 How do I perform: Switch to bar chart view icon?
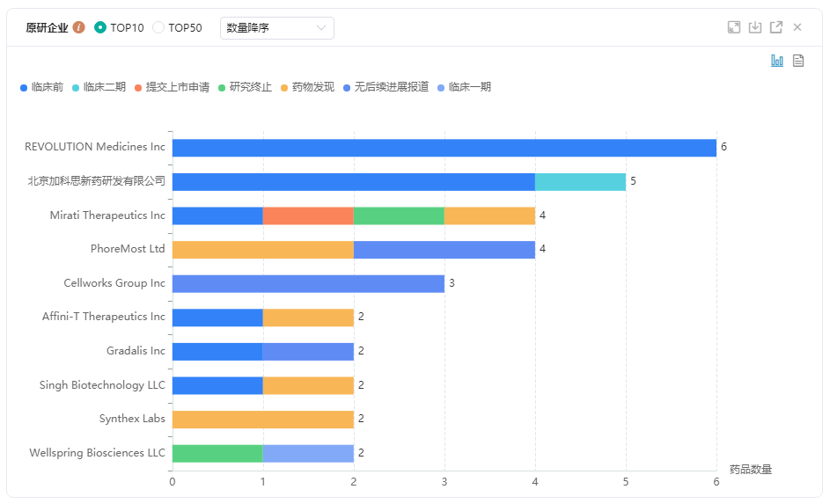[777, 61]
